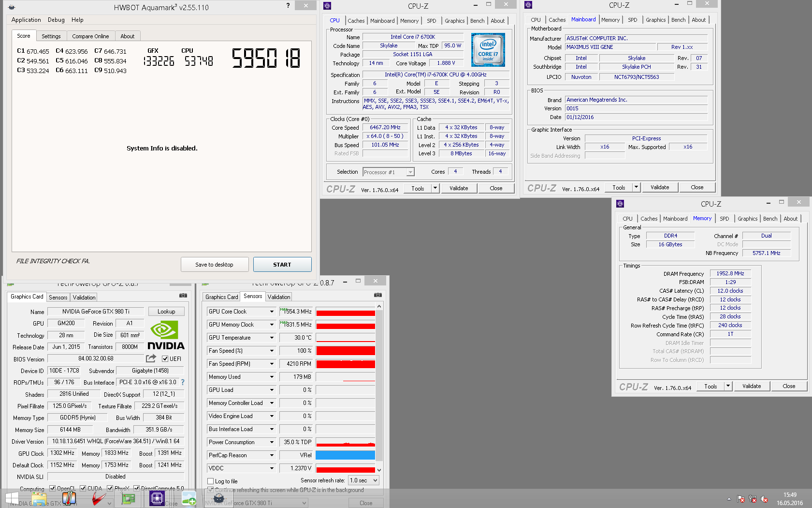
Task: Click the network tray icon
Action: pos(753,499)
